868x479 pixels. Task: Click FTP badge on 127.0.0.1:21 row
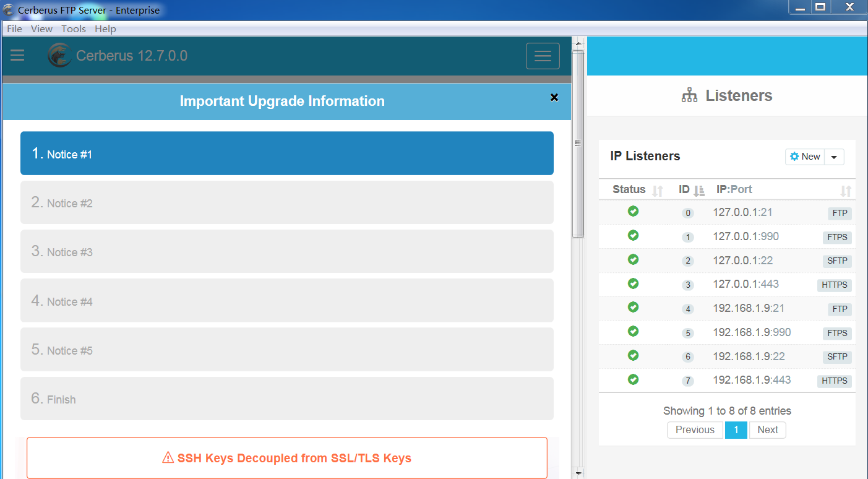pos(840,214)
